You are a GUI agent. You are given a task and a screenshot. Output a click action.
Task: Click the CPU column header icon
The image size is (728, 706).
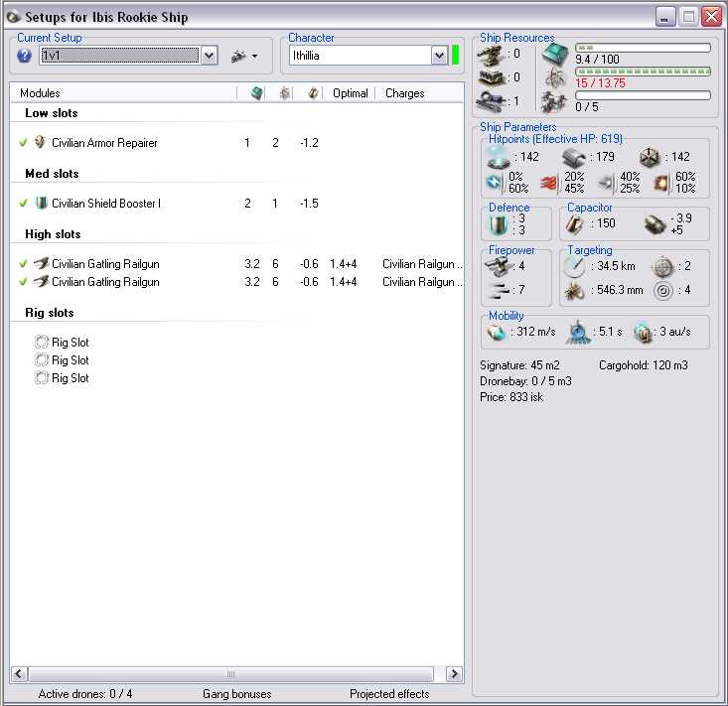coord(257,93)
